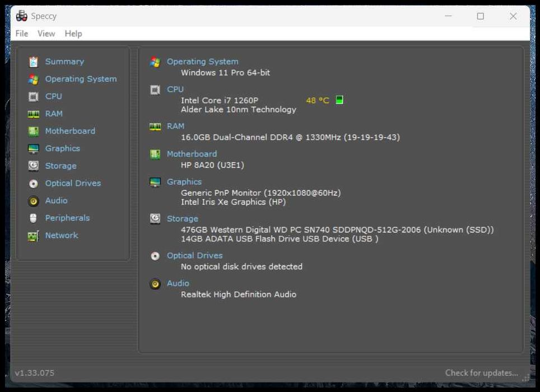Screen dimensions: 540x392
Task: Select the CPU chip icon in sidebar
Action: [34, 97]
